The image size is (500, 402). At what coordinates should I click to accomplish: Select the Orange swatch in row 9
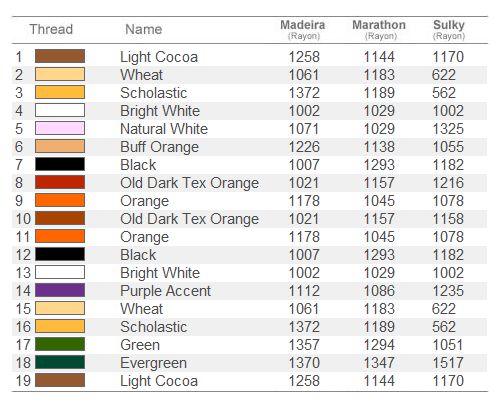click(60, 200)
